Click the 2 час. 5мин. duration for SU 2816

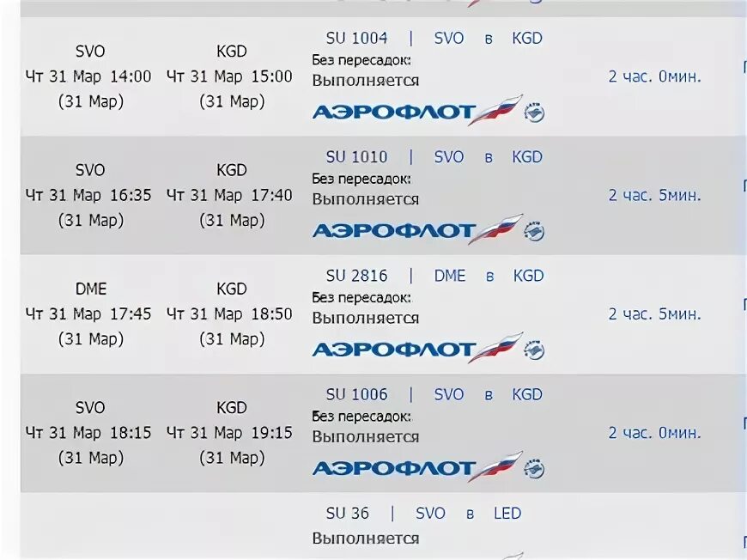(x=654, y=314)
